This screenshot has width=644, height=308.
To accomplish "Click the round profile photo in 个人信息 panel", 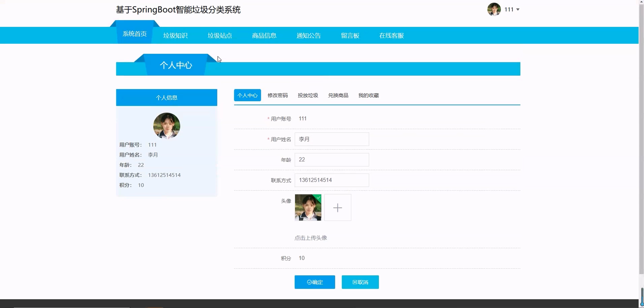I will pyautogui.click(x=166, y=126).
